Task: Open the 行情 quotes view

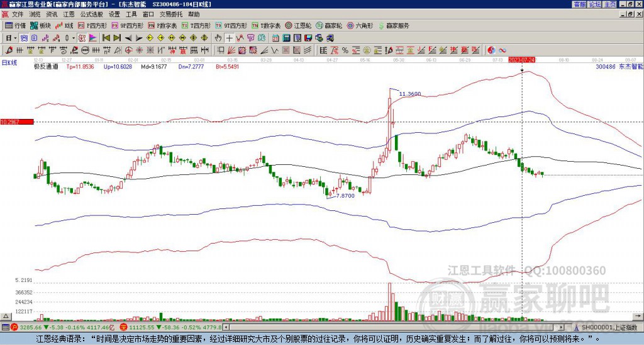Action: 15,25
